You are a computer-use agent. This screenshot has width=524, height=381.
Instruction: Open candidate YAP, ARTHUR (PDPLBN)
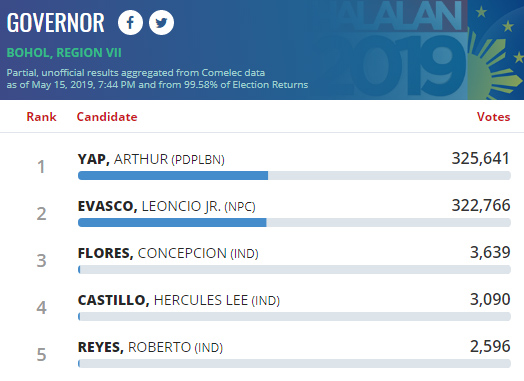151,159
